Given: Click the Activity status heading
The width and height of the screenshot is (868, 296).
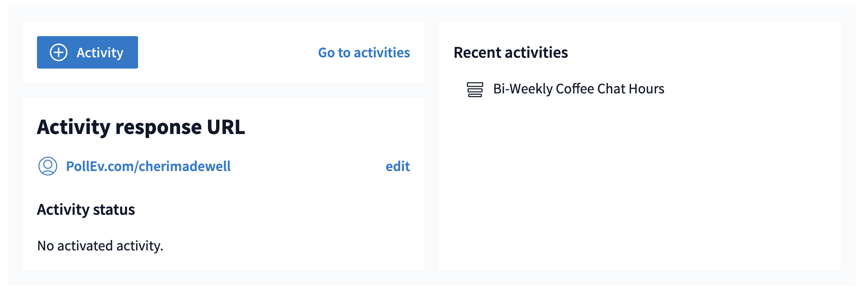Looking at the screenshot, I should coord(86,210).
